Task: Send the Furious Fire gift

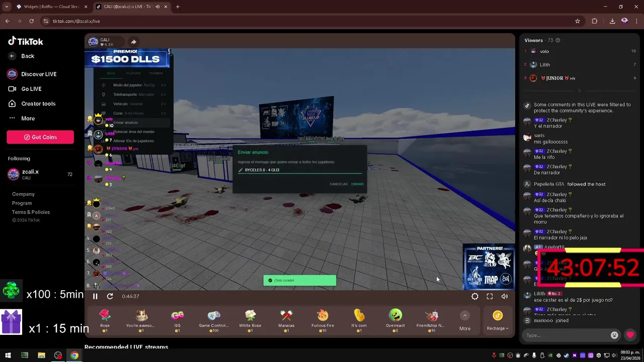Action: tap(323, 320)
